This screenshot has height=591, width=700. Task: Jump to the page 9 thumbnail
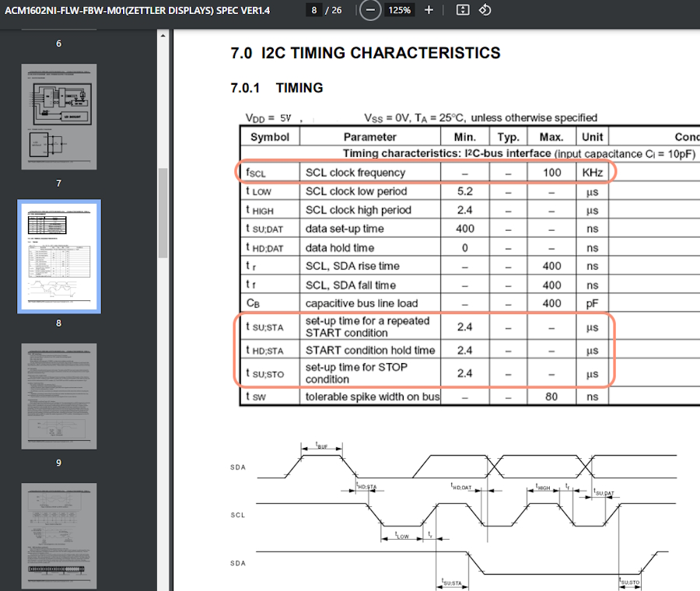[x=59, y=396]
